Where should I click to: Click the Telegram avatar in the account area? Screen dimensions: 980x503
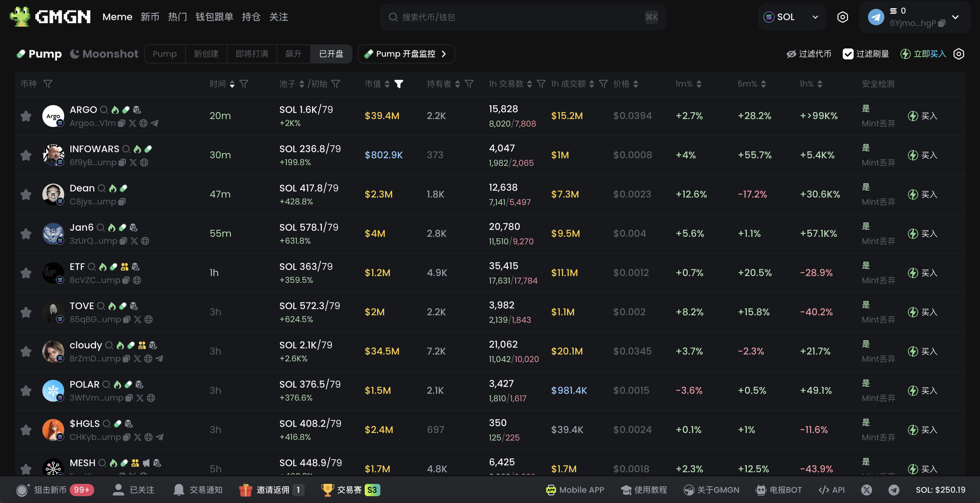click(876, 17)
